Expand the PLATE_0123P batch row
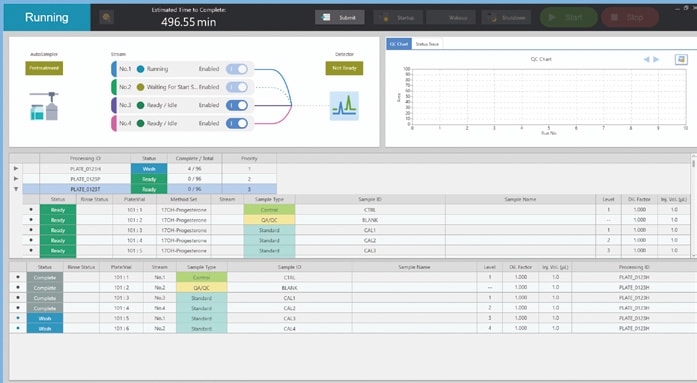Viewport: 697px width, 383px height. coord(16,179)
